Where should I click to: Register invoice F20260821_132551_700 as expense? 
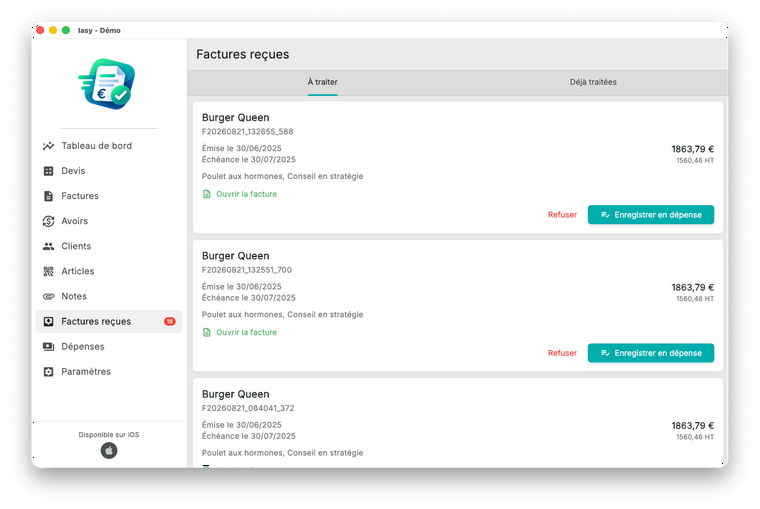pyautogui.click(x=650, y=353)
